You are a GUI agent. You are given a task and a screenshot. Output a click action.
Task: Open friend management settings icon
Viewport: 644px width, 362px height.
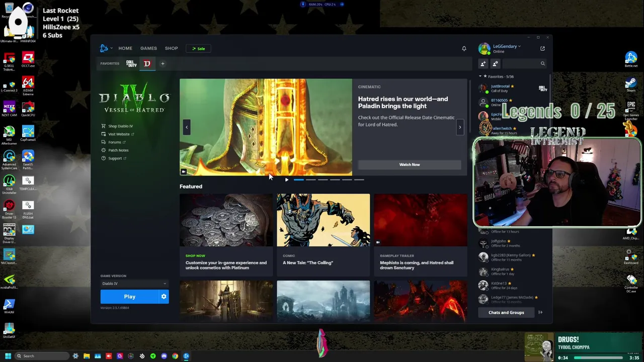pos(495,63)
